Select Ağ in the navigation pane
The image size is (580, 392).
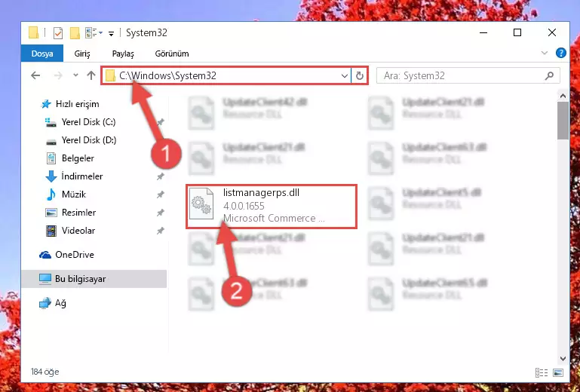coord(60,303)
